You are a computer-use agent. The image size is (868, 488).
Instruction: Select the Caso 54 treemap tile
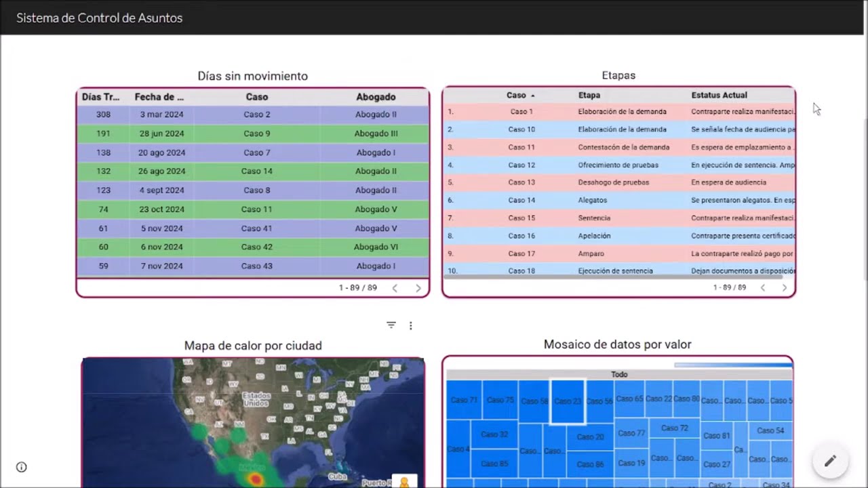[770, 430]
